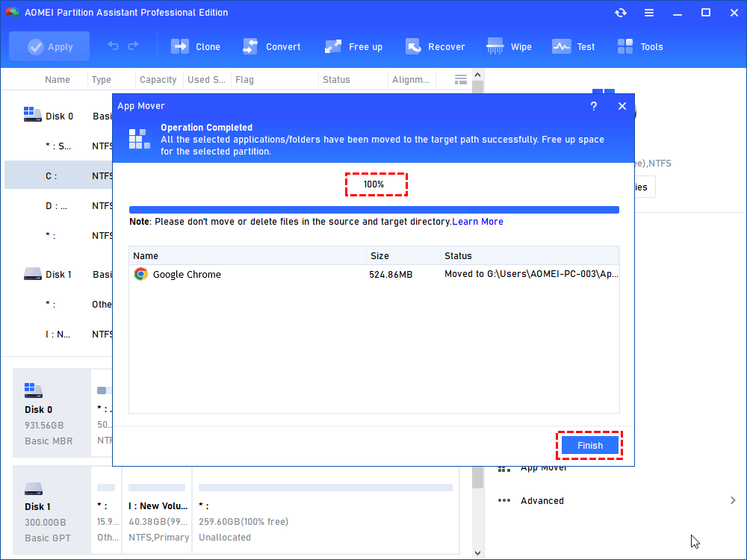Expand the Advanced section

coord(616,500)
